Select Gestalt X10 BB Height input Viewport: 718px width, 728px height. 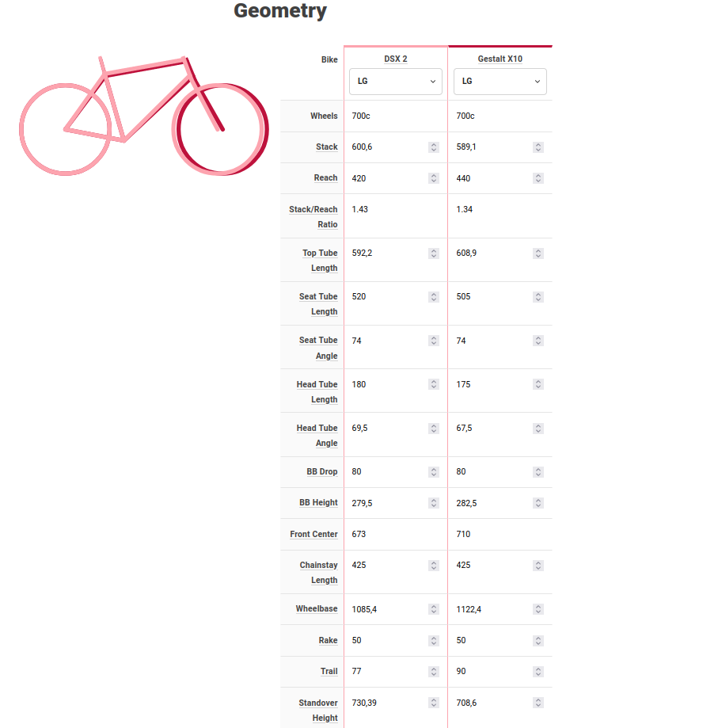[x=492, y=503]
